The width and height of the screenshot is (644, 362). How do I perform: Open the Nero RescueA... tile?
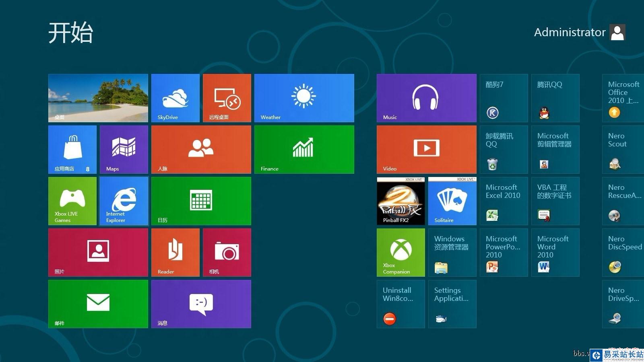(623, 201)
